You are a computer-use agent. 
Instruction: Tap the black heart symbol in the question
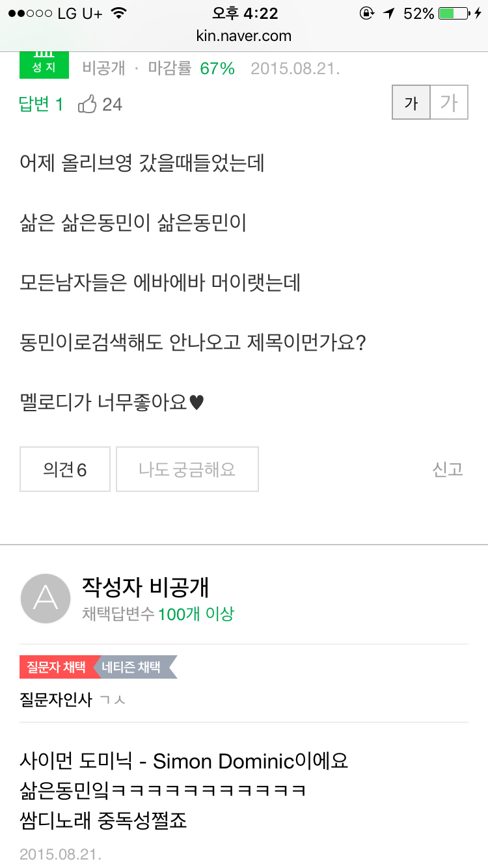click(x=197, y=403)
